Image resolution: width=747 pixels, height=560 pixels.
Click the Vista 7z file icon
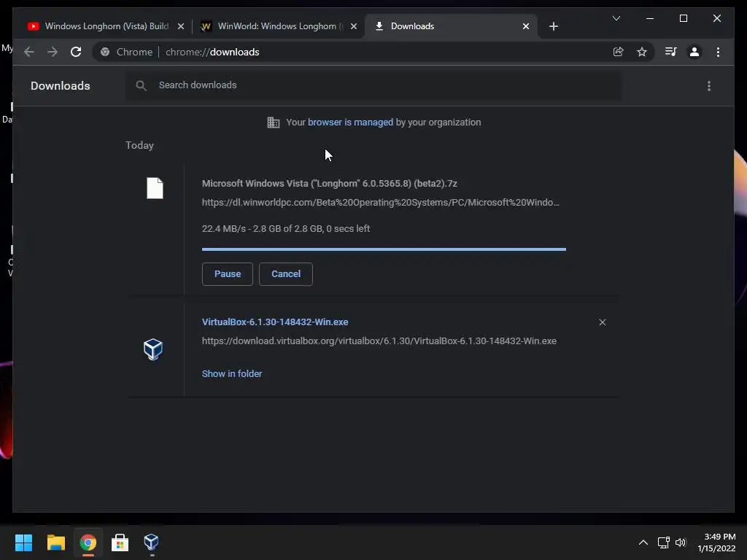(155, 188)
